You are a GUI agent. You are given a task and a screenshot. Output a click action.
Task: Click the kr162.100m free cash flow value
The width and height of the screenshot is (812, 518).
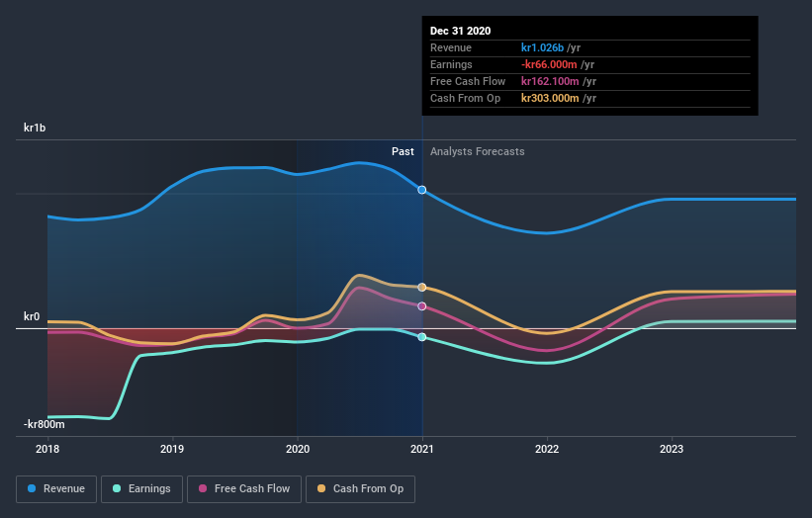[x=550, y=81]
